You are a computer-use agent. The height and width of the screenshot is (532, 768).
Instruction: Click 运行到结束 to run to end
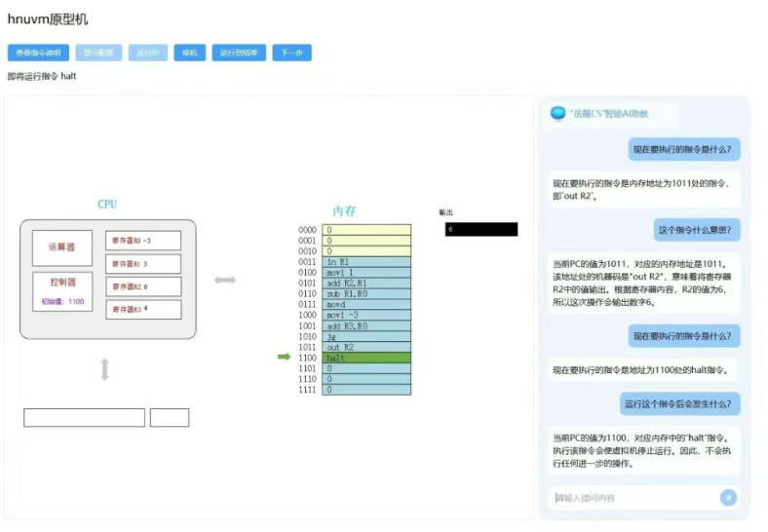click(x=239, y=53)
